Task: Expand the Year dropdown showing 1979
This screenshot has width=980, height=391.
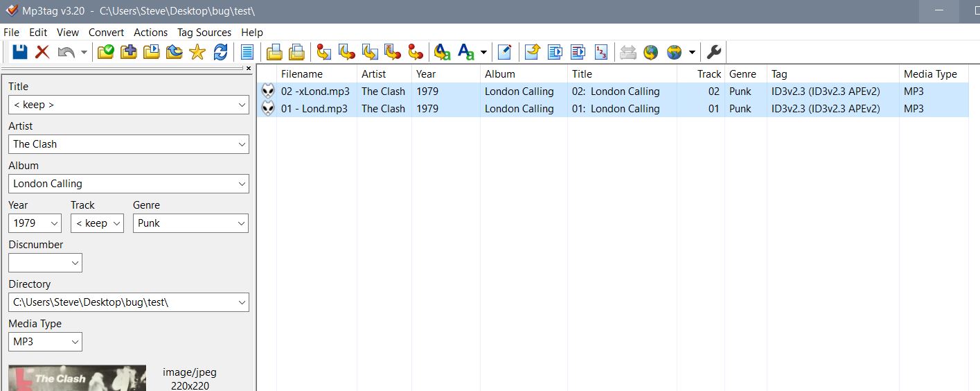Action: click(54, 223)
